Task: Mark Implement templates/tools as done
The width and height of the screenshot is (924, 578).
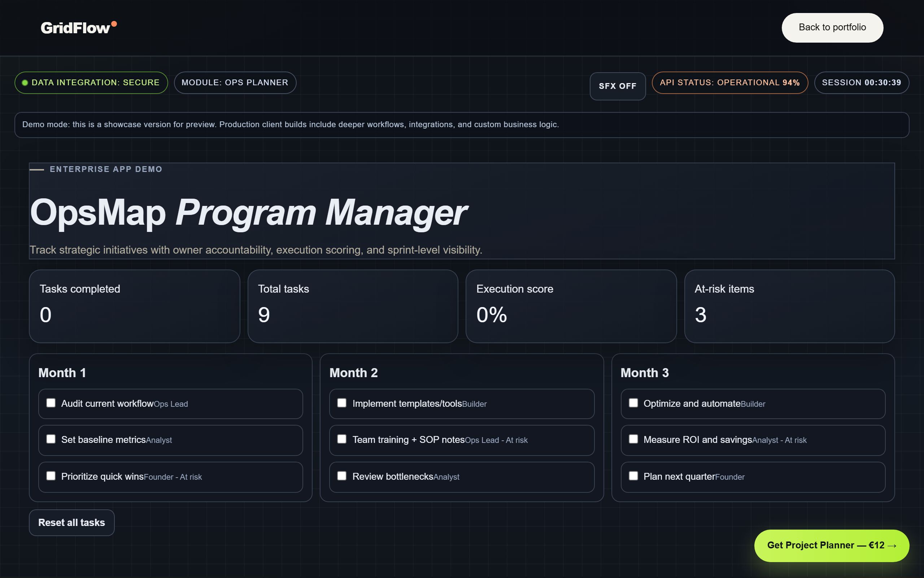Action: click(x=342, y=403)
